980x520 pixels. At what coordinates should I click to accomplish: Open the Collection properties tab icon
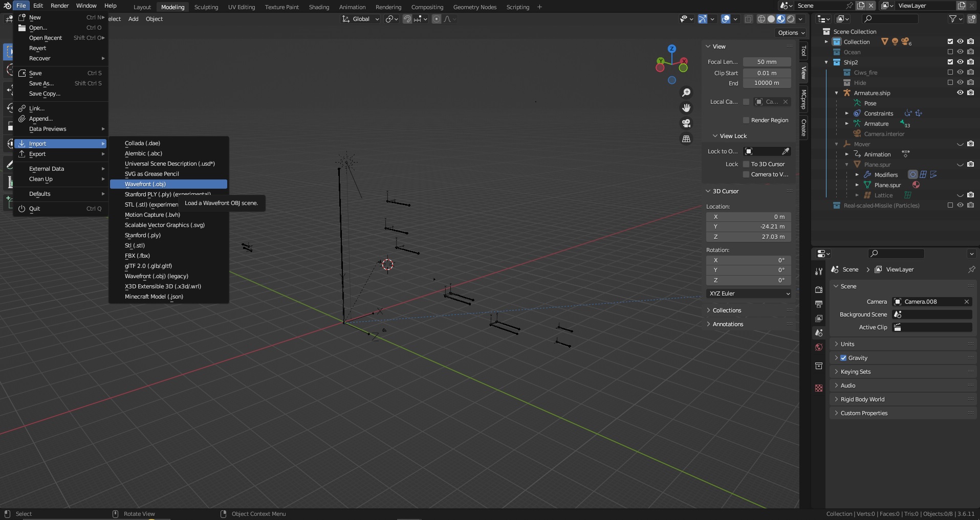click(819, 366)
